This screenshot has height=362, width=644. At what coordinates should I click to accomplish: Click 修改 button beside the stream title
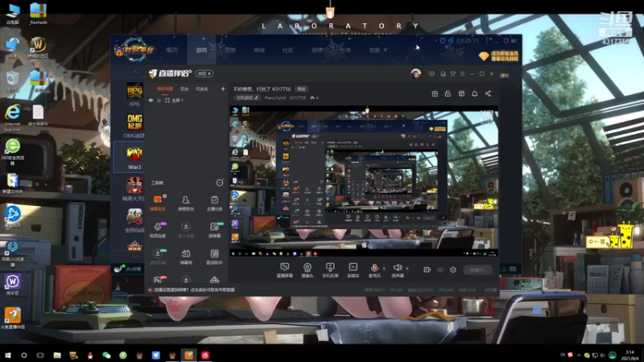coord(302,89)
